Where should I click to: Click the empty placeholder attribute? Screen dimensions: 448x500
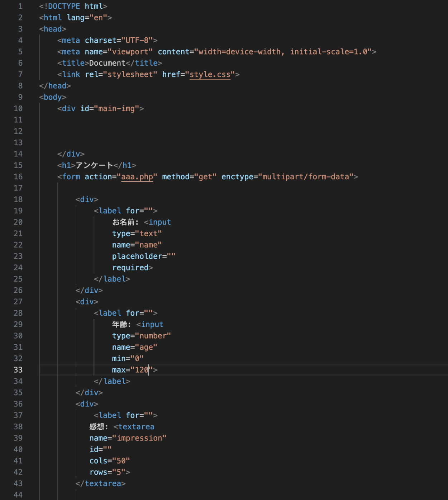coord(143,256)
